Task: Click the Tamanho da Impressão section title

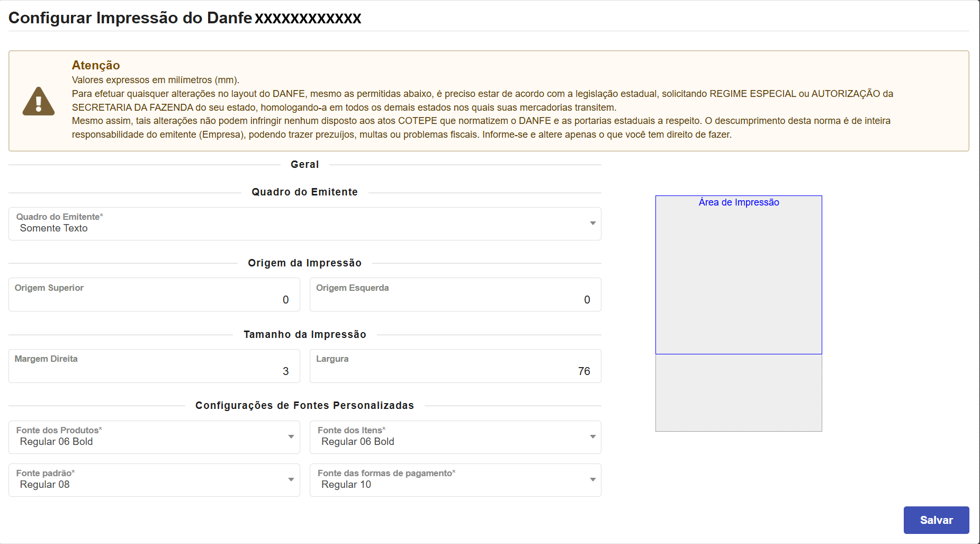Action: pyautogui.click(x=304, y=335)
